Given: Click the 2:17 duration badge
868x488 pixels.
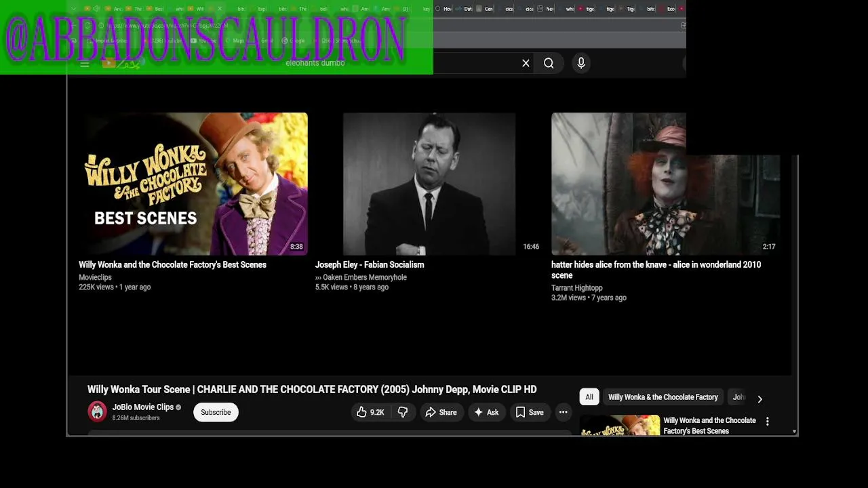Looking at the screenshot, I should pyautogui.click(x=769, y=247).
